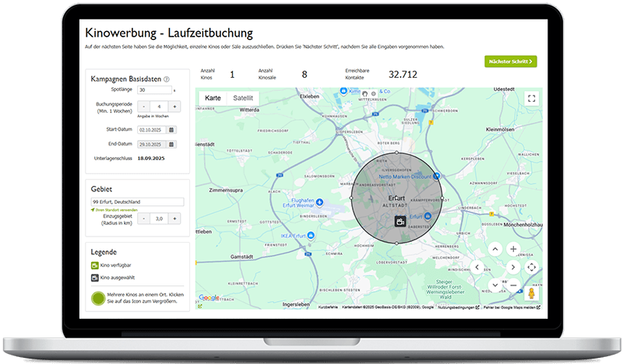Image resolution: width=623 pixels, height=364 pixels.
Task: Open calendar icon for End-Datum
Action: 171,145
